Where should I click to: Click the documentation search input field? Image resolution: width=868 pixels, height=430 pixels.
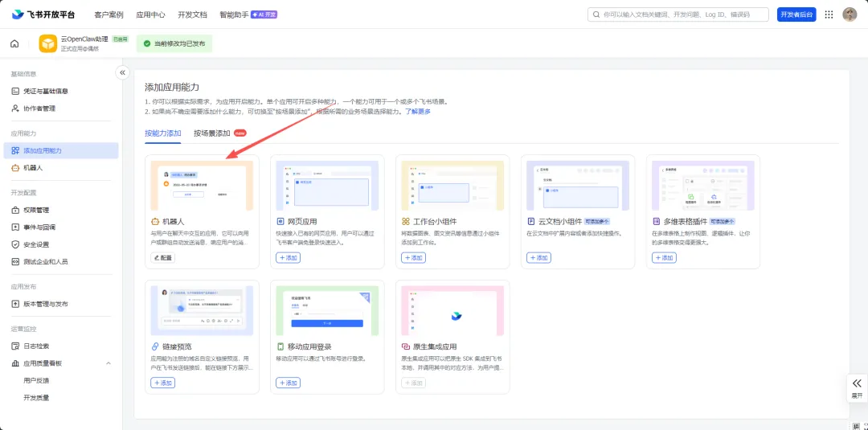click(x=678, y=15)
